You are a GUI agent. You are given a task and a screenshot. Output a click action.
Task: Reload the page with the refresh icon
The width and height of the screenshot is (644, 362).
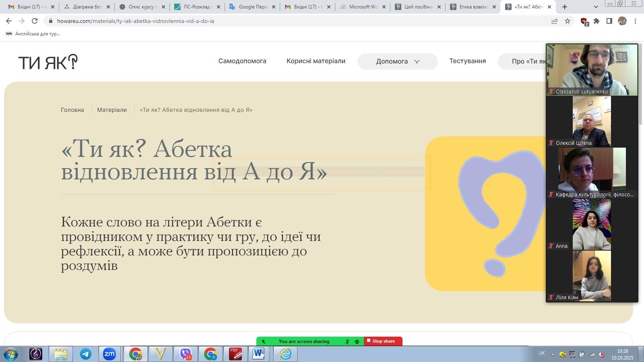[x=35, y=21]
